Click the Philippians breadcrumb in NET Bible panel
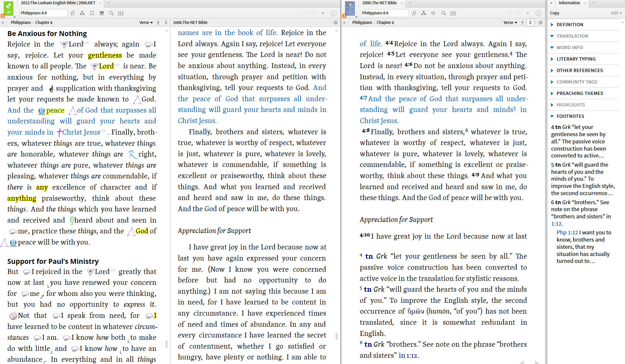Viewport: 625px width, 364px height. click(x=362, y=23)
